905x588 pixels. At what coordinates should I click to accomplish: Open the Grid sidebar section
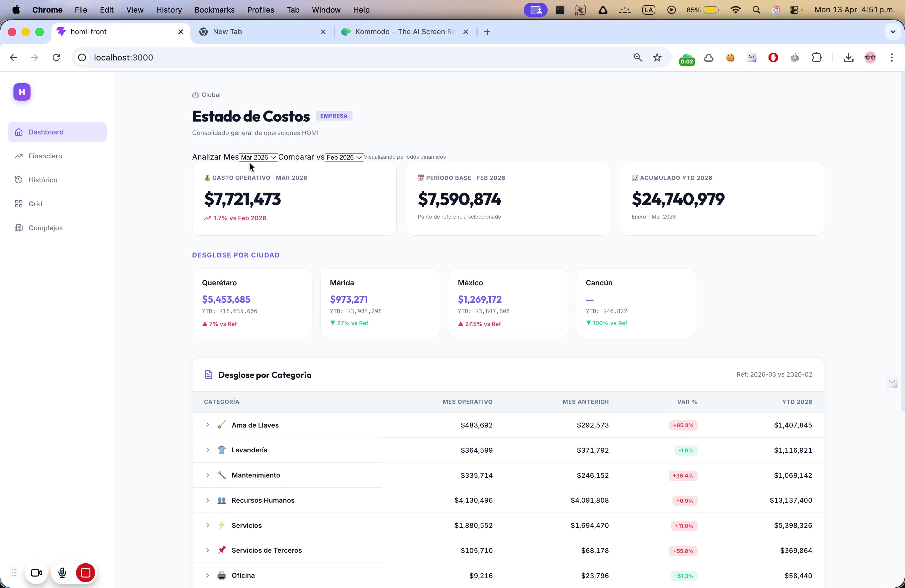pyautogui.click(x=35, y=204)
